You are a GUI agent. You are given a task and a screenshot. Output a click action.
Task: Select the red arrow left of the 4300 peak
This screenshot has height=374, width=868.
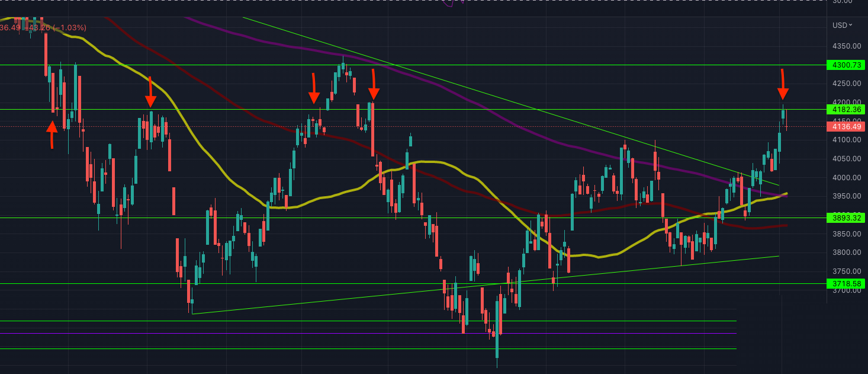pyautogui.click(x=314, y=88)
